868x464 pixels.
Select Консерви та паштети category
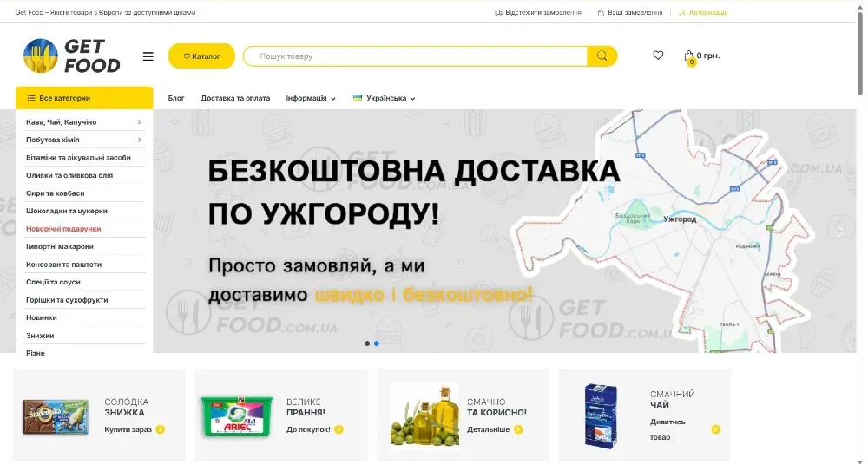pos(63,265)
